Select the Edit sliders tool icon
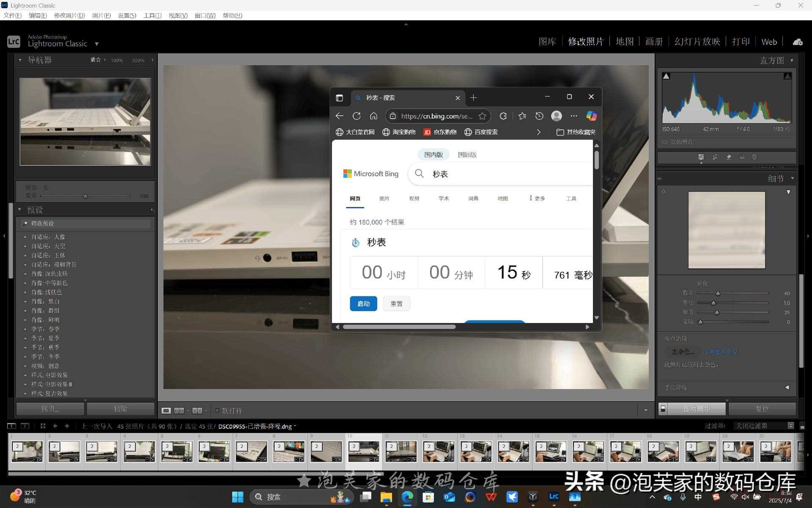This screenshot has width=812, height=508. coord(701,157)
